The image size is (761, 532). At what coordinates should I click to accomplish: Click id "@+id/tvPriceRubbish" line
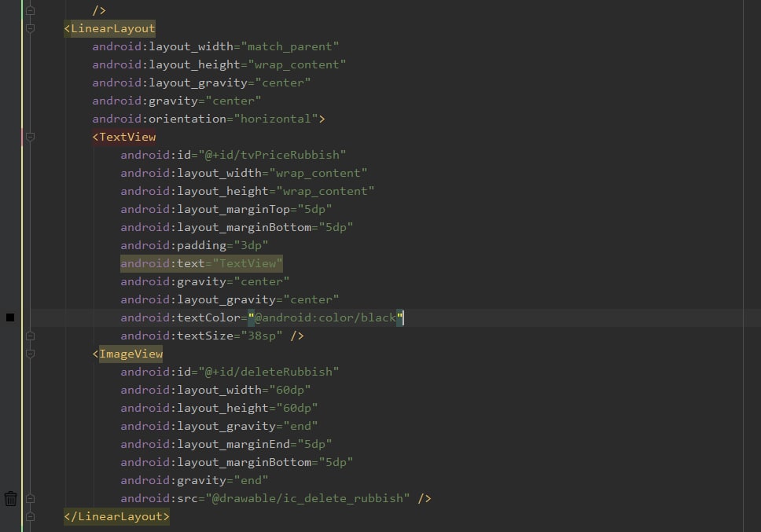point(233,155)
